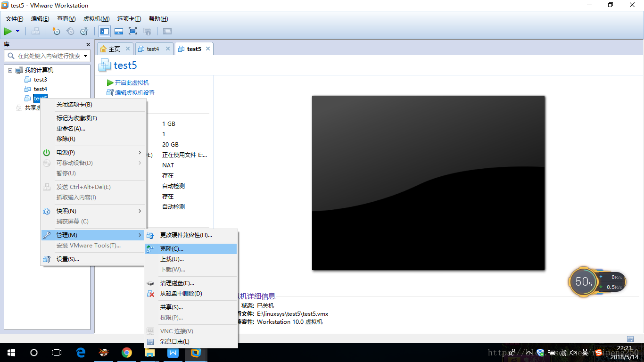Click the green power-on play toolbar icon
644x362 pixels.
pyautogui.click(x=8, y=31)
